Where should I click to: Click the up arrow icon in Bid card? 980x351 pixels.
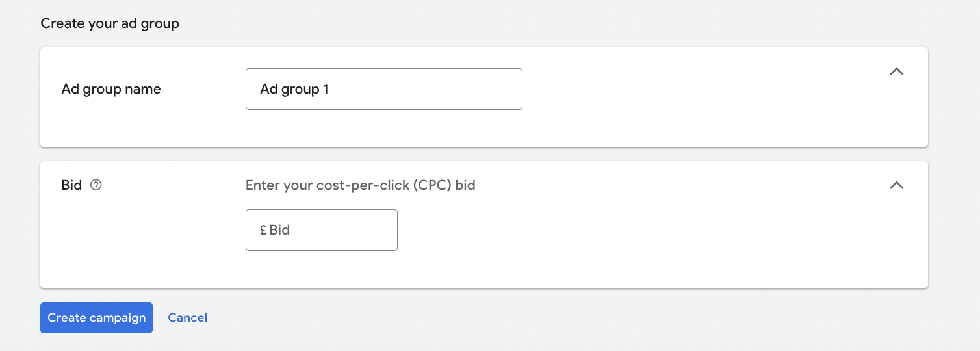(896, 185)
